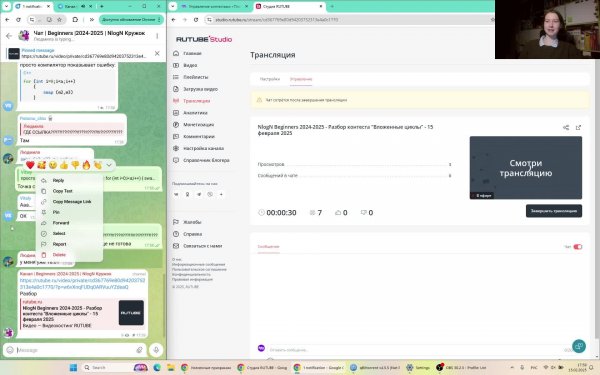Open Справочник блогера in the sidebar
The height and width of the screenshot is (375, 600).
(206, 160)
